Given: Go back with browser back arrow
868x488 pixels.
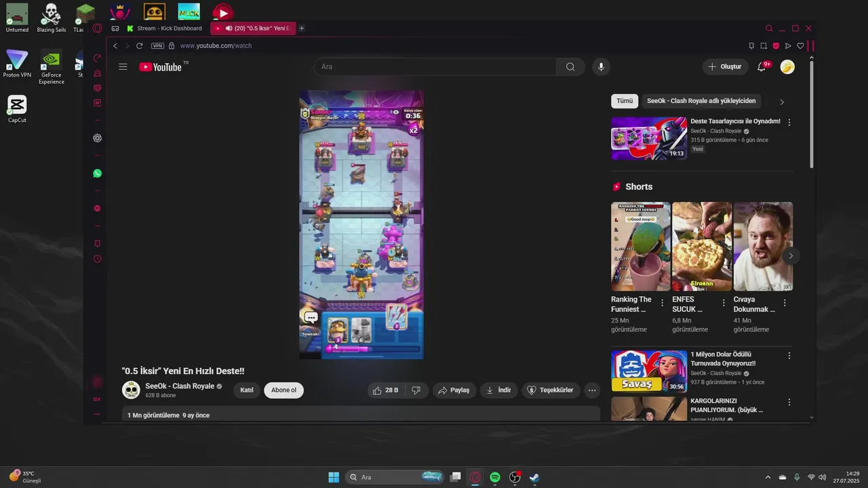Looking at the screenshot, I should coord(115,45).
